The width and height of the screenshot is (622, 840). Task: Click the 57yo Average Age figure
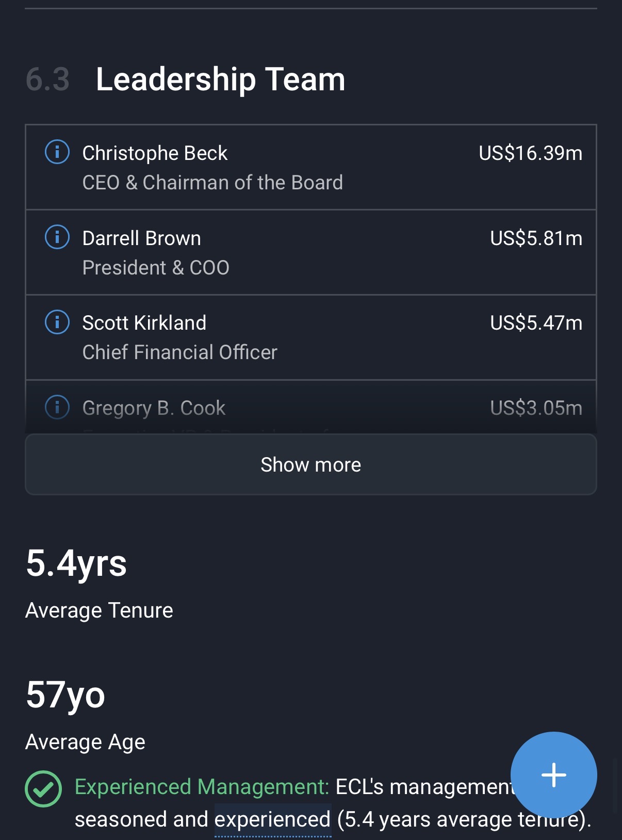pos(66,695)
